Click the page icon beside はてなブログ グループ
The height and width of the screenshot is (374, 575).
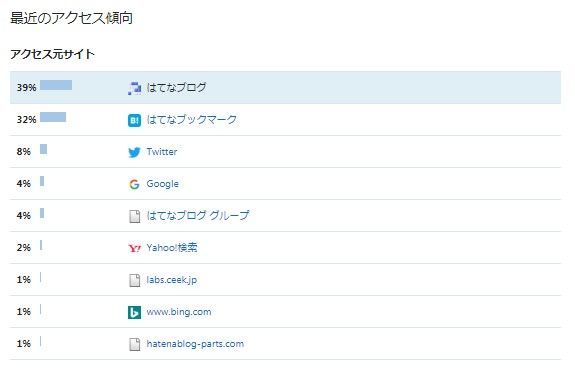pyautogui.click(x=135, y=216)
